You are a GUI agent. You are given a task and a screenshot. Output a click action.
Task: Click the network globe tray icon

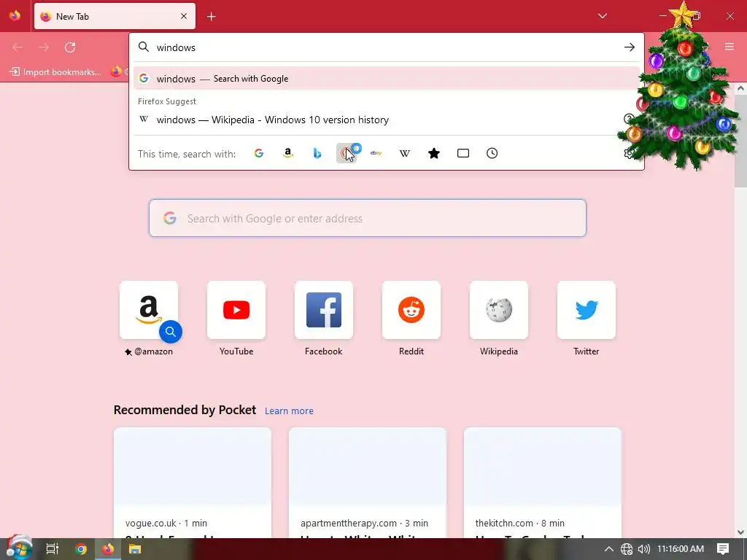pos(627,549)
